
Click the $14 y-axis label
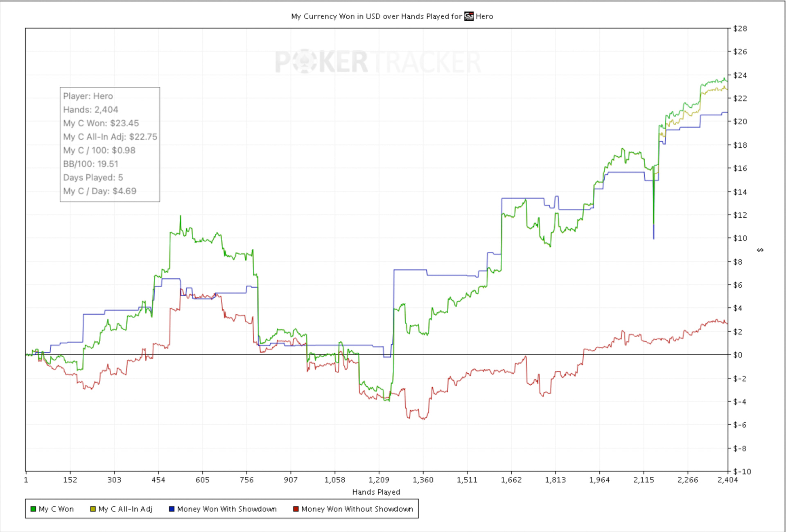tap(740, 192)
